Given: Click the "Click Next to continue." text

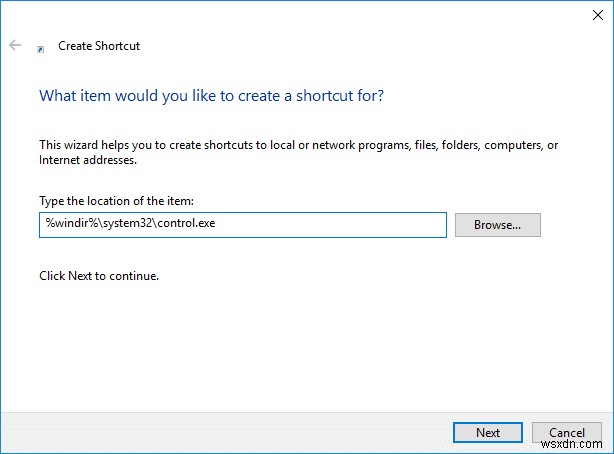Looking at the screenshot, I should coord(98,275).
